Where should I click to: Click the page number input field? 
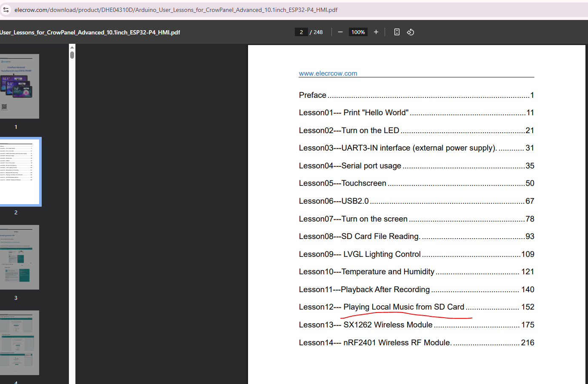301,32
